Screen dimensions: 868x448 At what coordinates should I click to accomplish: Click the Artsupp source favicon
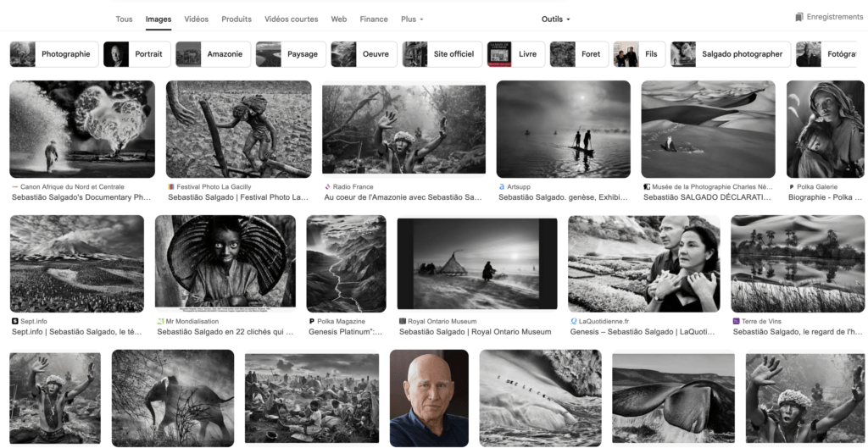[x=502, y=186]
